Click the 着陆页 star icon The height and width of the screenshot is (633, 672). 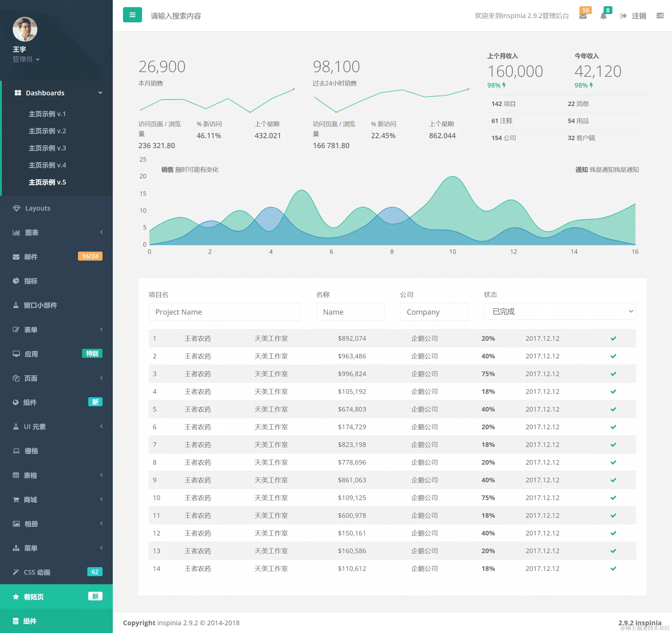tap(16, 597)
